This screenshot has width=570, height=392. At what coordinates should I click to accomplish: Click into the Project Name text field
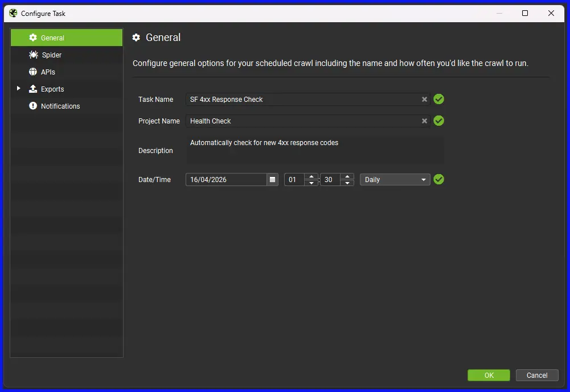(307, 121)
